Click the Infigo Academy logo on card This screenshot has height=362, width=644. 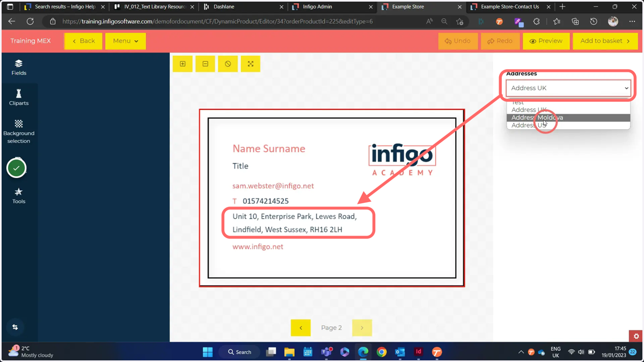[x=402, y=159]
